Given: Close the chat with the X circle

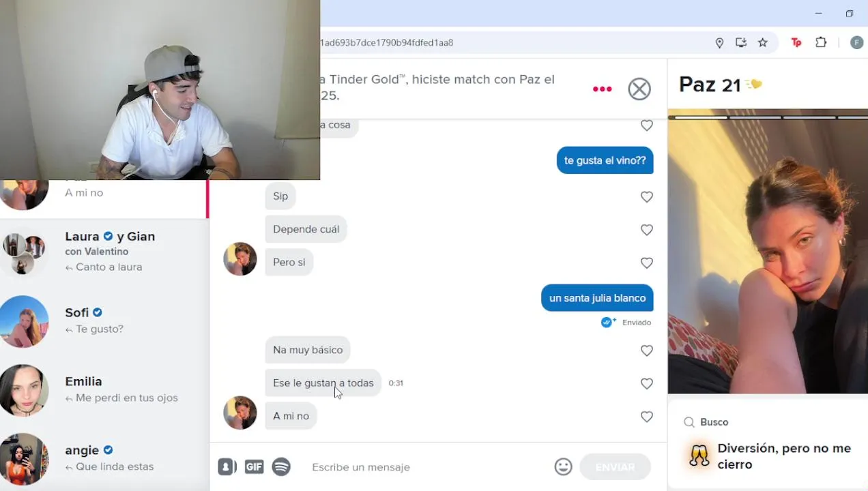Looking at the screenshot, I should click(x=639, y=89).
